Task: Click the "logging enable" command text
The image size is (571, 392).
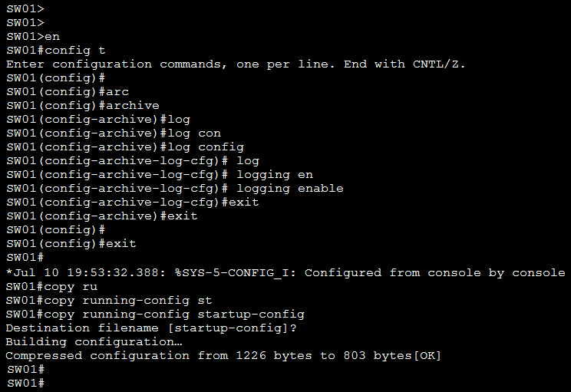Action: (x=289, y=189)
